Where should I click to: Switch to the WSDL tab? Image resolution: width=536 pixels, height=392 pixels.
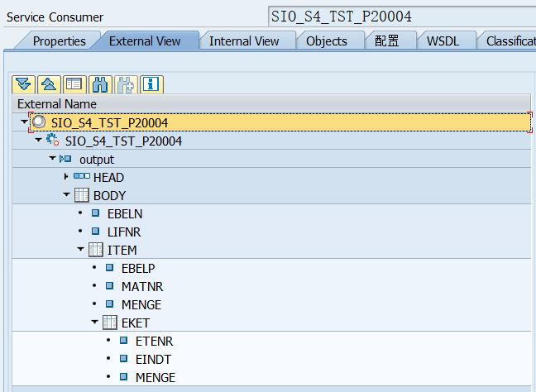coord(443,41)
